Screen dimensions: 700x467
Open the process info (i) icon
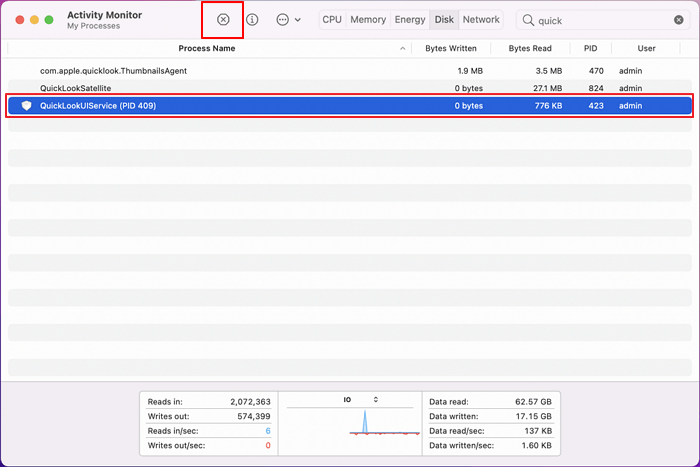pyautogui.click(x=252, y=20)
